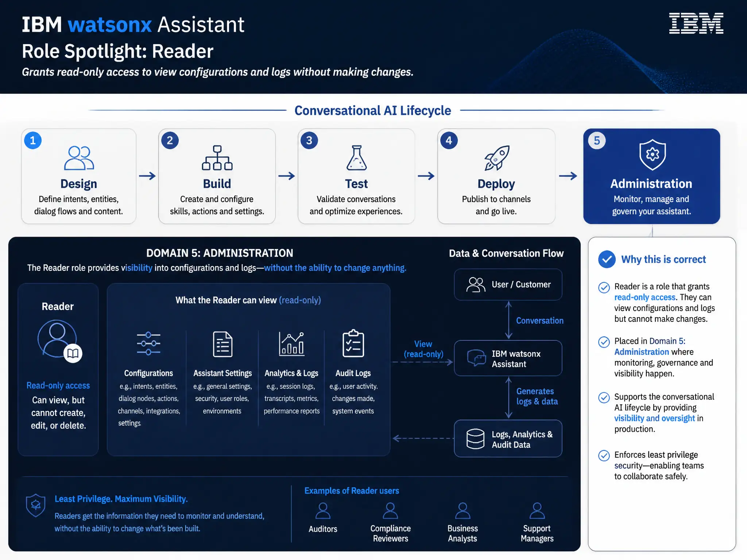Click the 'Analytics & Logs' column label
747x560 pixels.
click(291, 373)
